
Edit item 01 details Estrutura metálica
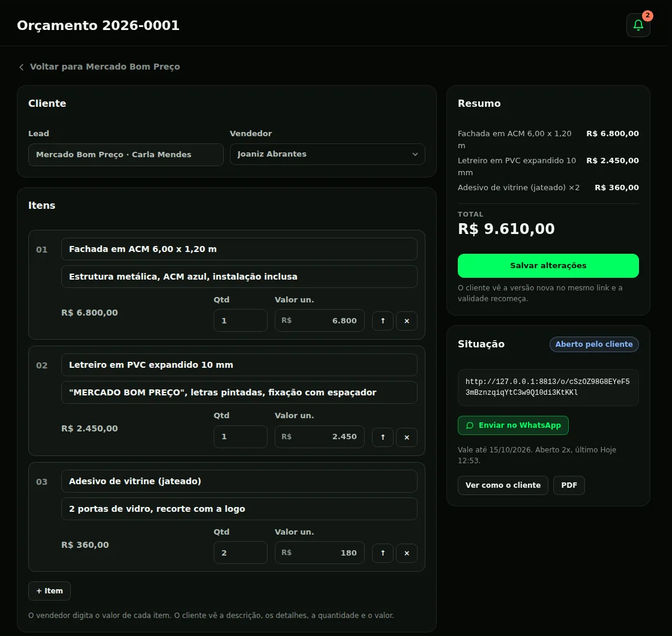coord(239,277)
